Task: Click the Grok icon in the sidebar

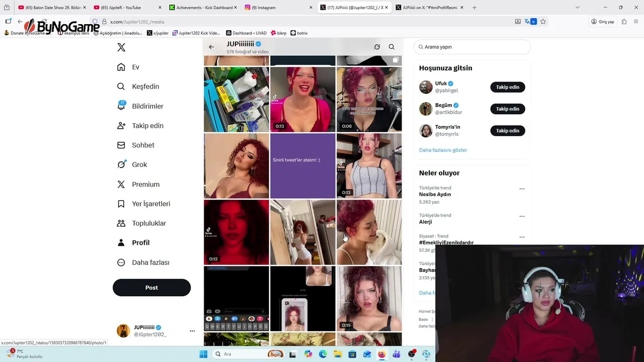Action: (x=121, y=164)
